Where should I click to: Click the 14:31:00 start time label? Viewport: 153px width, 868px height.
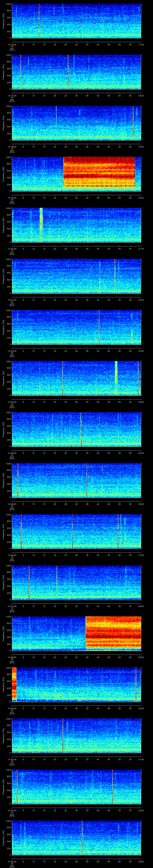click(12, 810)
